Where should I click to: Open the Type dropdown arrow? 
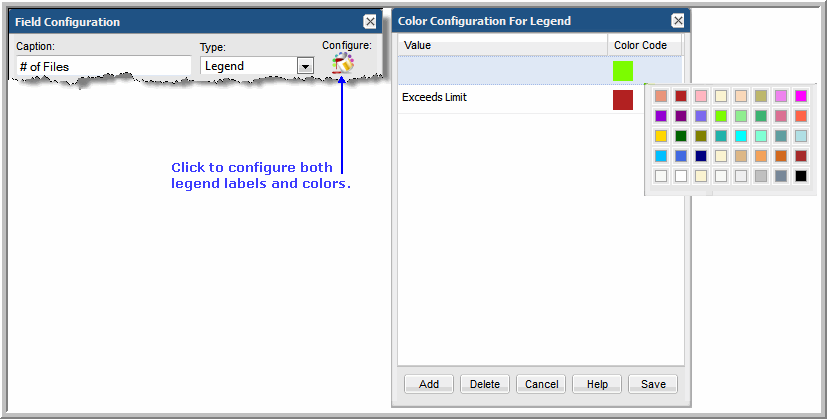[305, 66]
